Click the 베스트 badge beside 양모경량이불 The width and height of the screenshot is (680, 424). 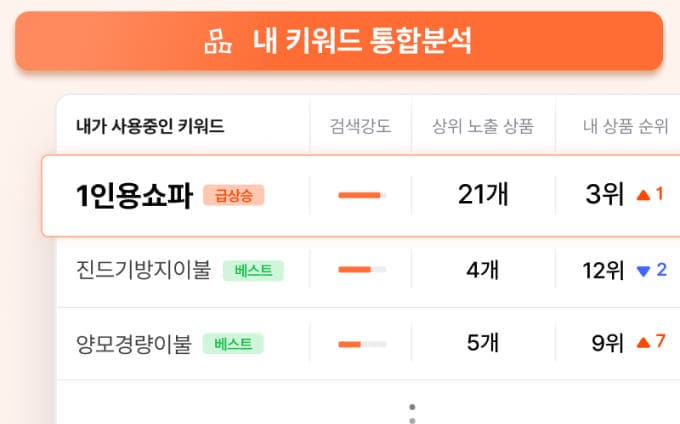click(233, 344)
